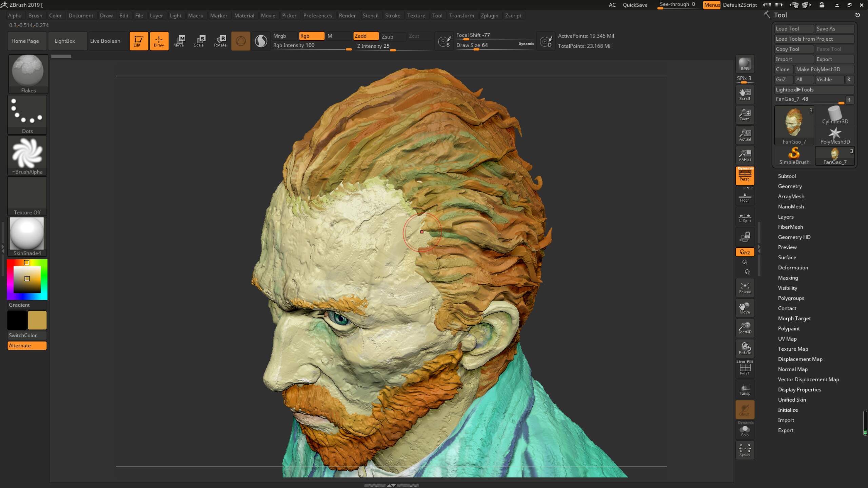
Task: Expand the Texture Map section
Action: [793, 349]
